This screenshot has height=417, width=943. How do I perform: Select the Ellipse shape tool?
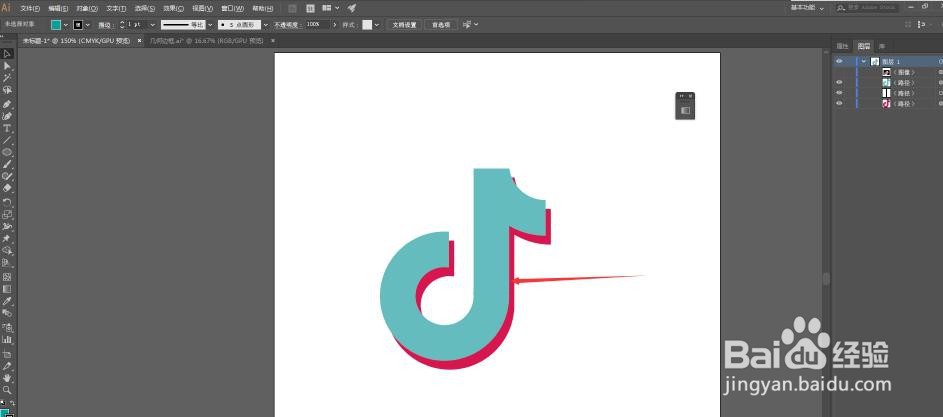click(x=7, y=153)
